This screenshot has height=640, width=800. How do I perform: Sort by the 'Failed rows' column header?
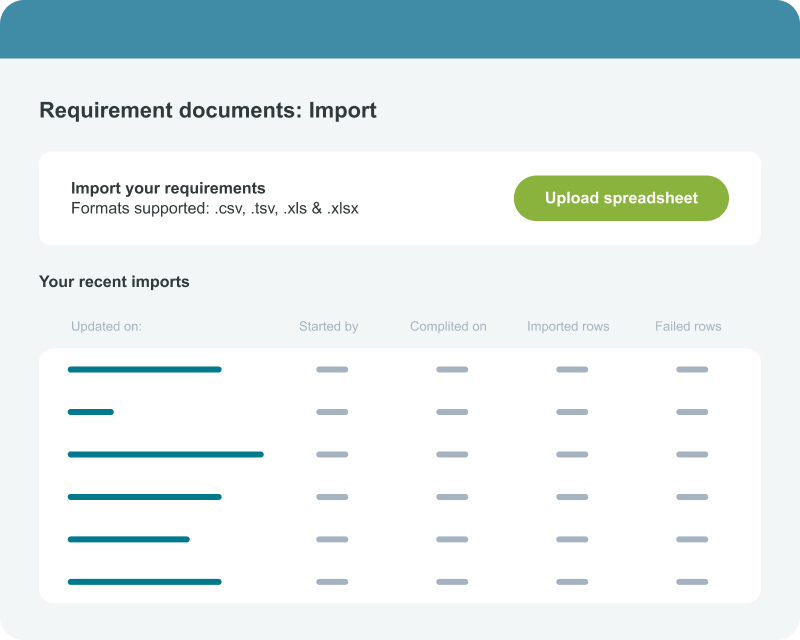[x=688, y=326]
